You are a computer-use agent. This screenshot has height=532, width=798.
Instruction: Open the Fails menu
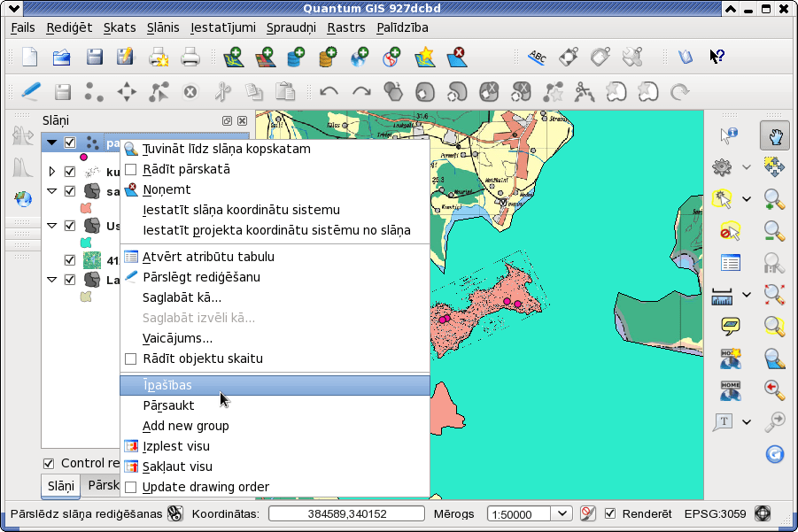pyautogui.click(x=23, y=27)
